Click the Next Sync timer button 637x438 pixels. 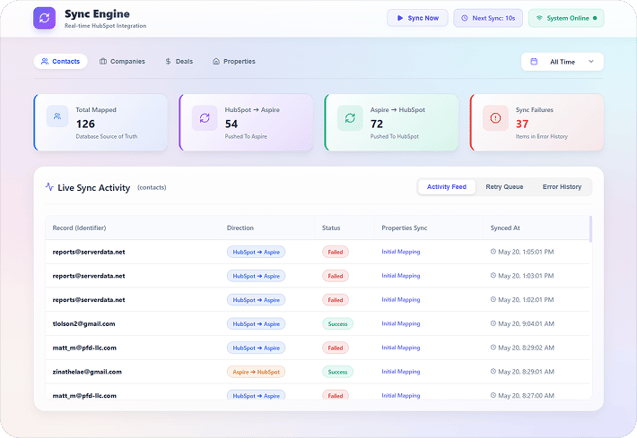(488, 18)
